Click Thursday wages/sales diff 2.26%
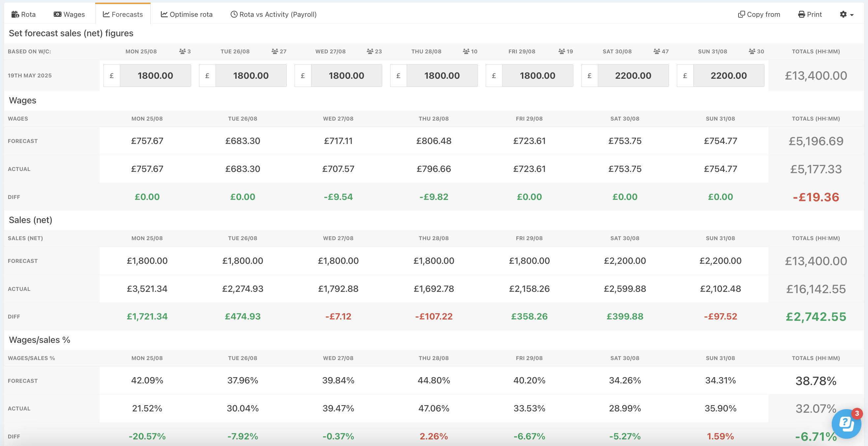This screenshot has width=868, height=446. pyautogui.click(x=434, y=436)
